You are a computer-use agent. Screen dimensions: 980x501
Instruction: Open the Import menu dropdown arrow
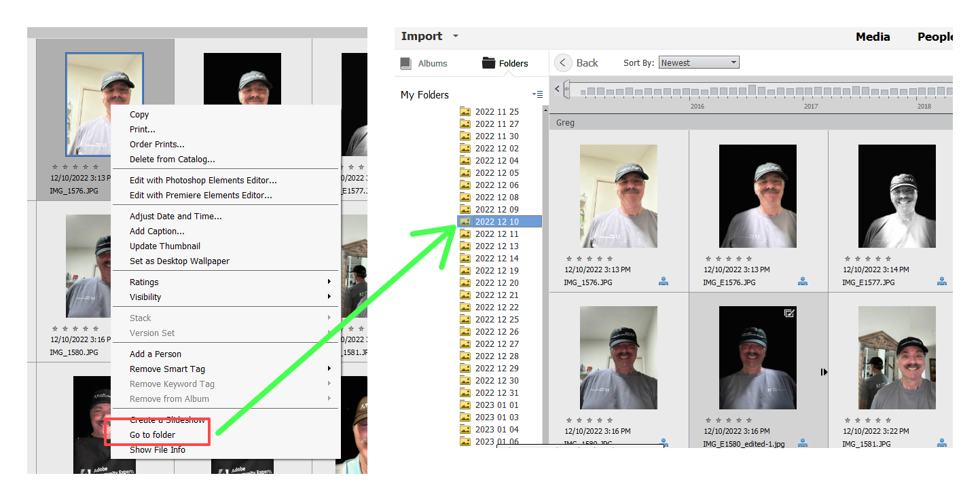tap(454, 36)
